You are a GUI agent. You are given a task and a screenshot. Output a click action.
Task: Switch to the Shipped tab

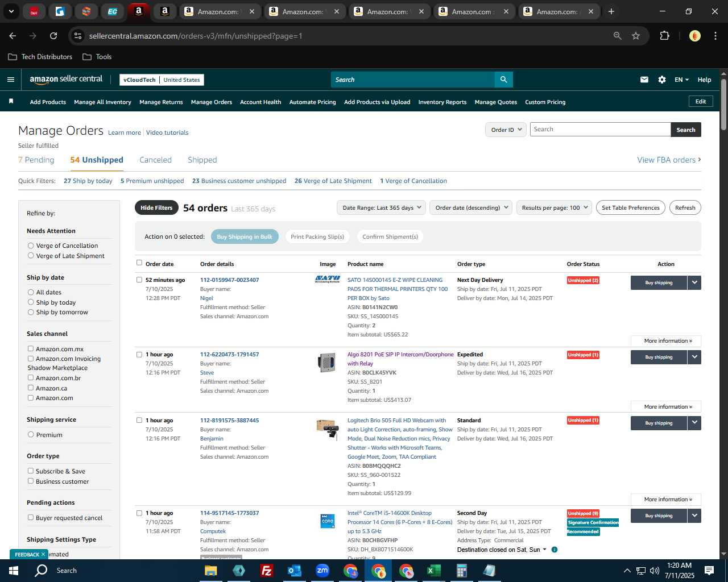(202, 160)
